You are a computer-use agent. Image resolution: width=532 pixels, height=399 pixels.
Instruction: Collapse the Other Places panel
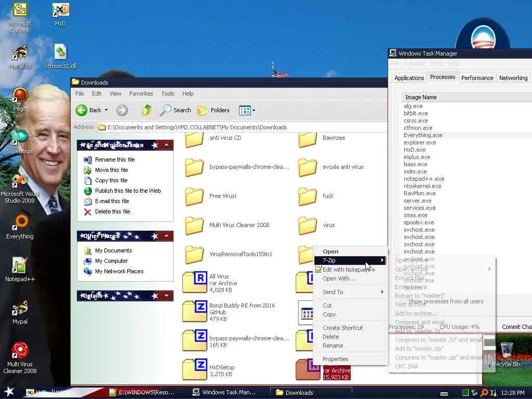point(167,236)
